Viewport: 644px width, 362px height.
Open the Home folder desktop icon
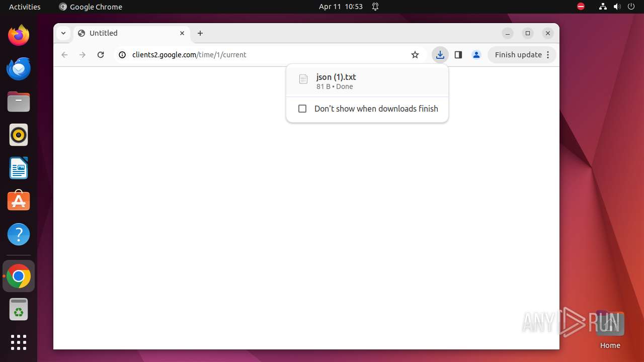pyautogui.click(x=610, y=330)
